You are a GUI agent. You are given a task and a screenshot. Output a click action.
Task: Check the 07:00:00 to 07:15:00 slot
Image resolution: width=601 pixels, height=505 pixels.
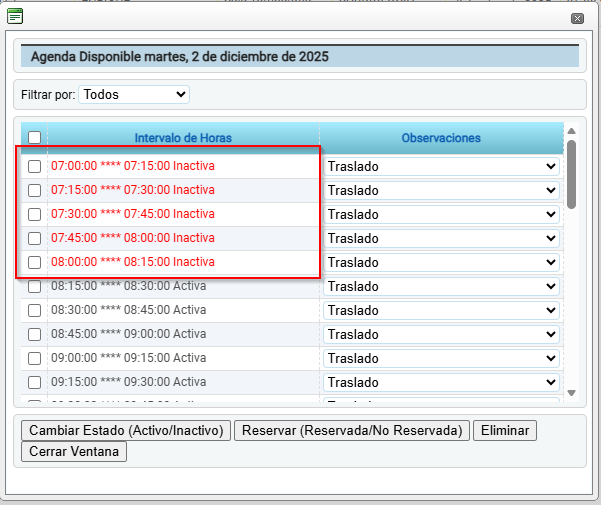pyautogui.click(x=34, y=166)
